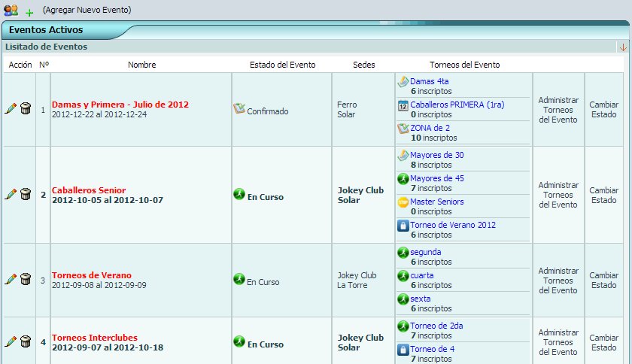Click trash delete icon for Caballeros Senior
The width and height of the screenshot is (632, 364).
click(25, 194)
